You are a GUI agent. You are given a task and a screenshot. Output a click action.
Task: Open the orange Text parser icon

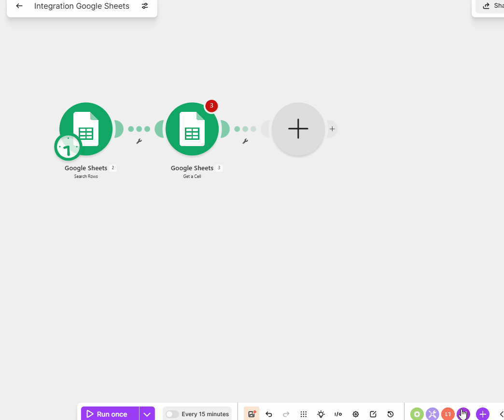point(448,414)
